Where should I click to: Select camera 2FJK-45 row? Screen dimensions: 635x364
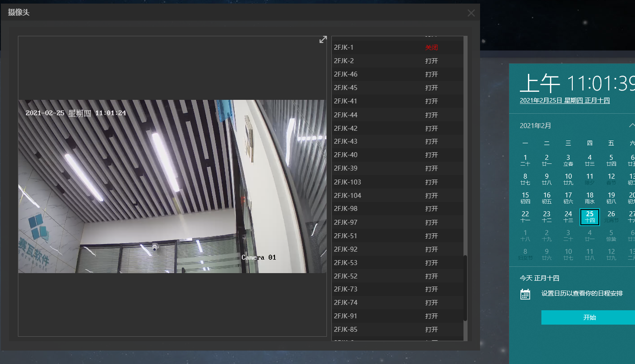pos(397,88)
